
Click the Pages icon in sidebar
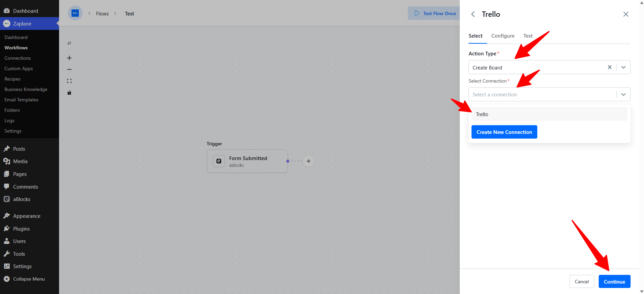click(x=7, y=174)
